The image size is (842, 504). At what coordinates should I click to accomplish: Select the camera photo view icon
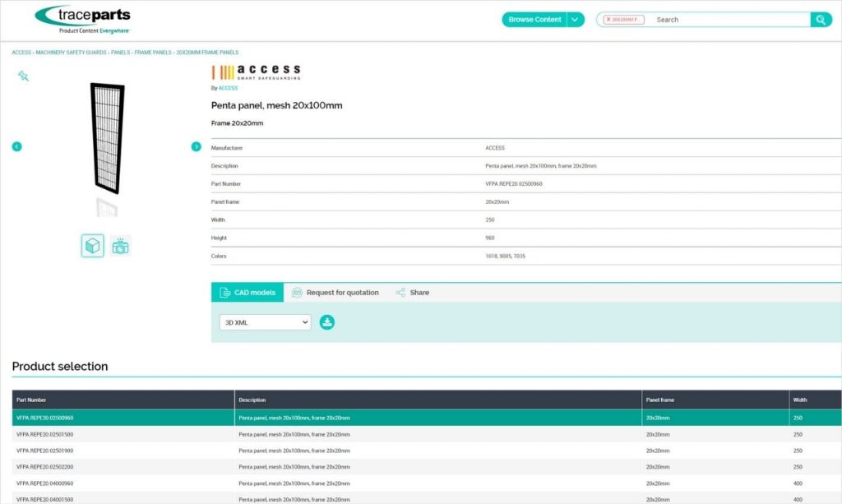pyautogui.click(x=120, y=246)
